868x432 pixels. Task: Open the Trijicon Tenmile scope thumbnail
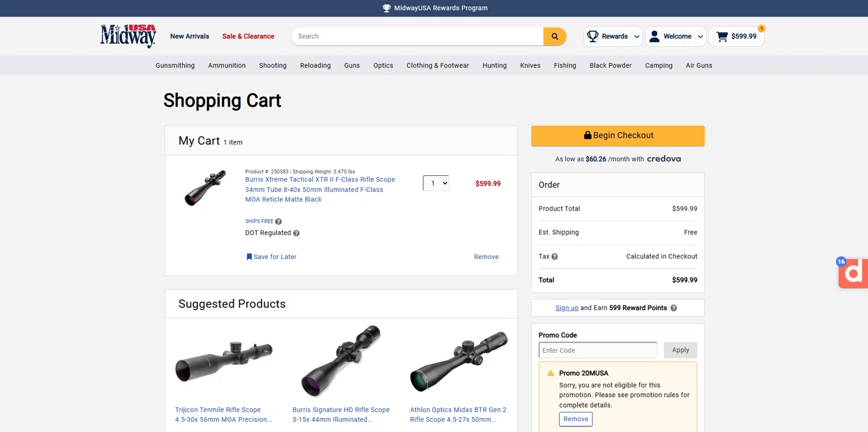pyautogui.click(x=224, y=361)
